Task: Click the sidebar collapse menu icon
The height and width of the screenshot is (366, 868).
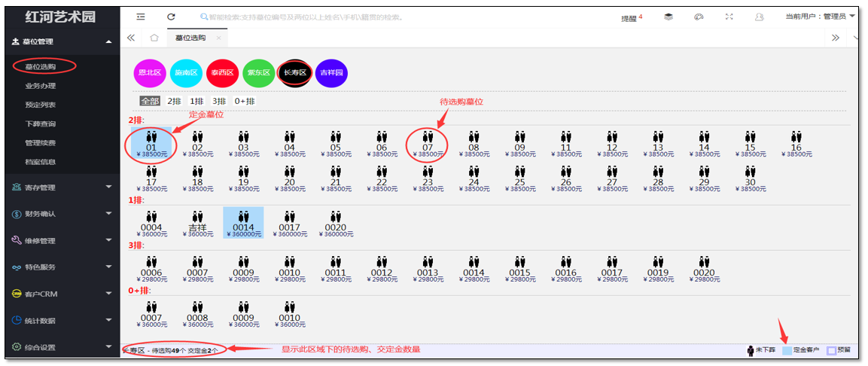Action: pos(141,17)
